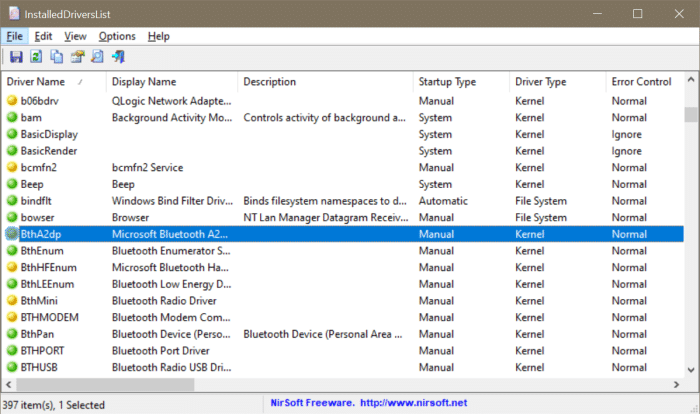Click 'NT Lan Manager Datagram Receiv...' description
Image resolution: width=700 pixels, height=414 pixels.
(326, 217)
